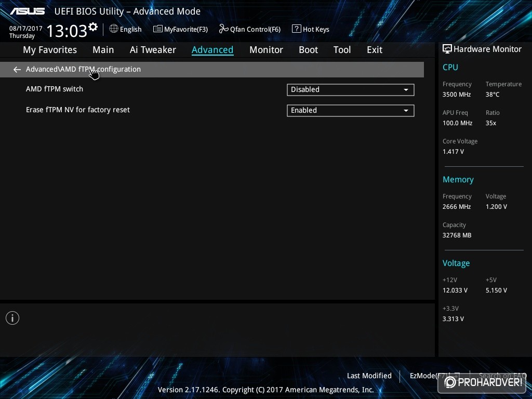Click arrow on the Disabled combo box
Screen dimensions: 532x399
406,90
